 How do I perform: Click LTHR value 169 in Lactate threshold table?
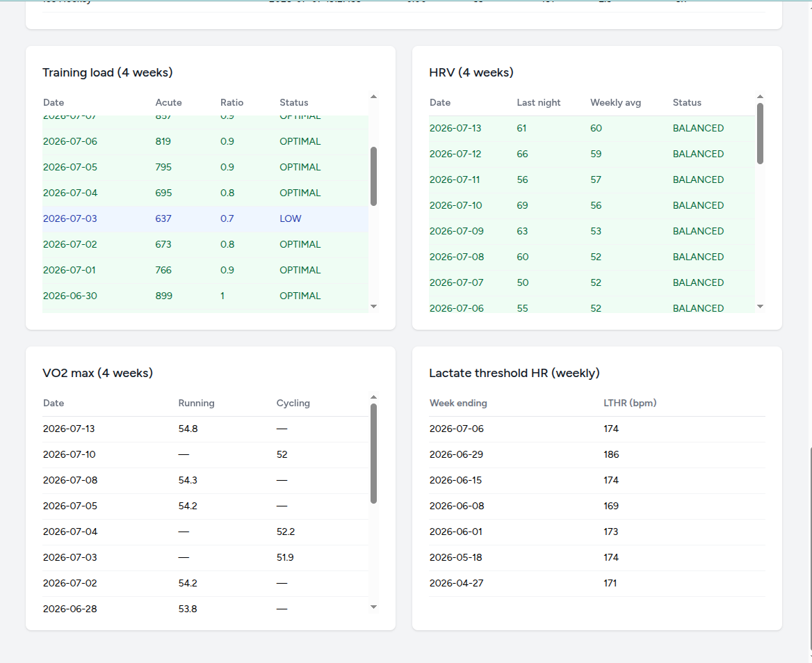point(611,506)
